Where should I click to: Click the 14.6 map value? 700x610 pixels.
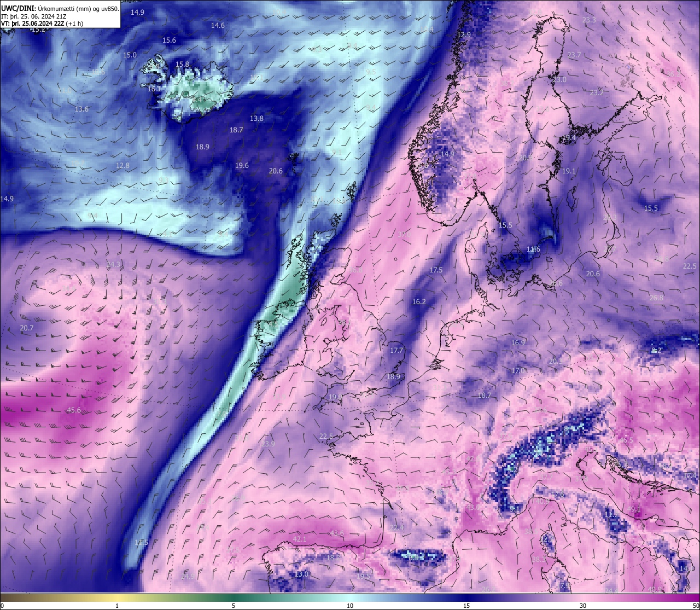[x=218, y=25]
